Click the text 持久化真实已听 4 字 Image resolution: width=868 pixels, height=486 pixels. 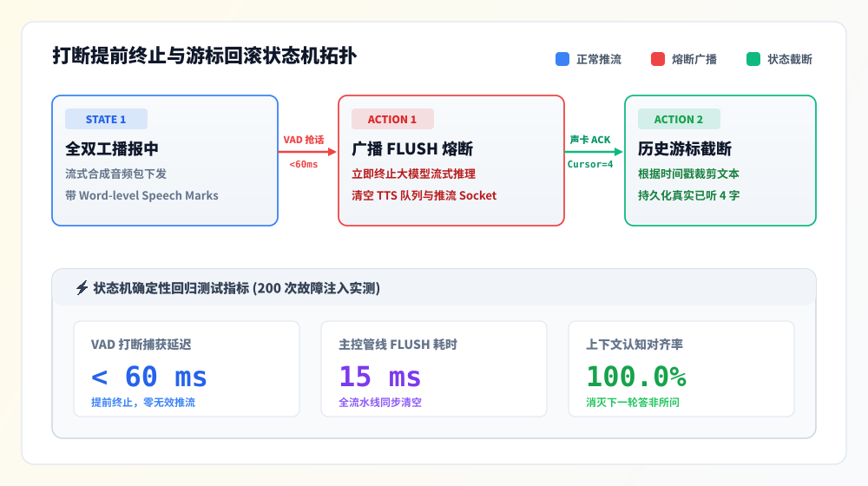tap(688, 195)
